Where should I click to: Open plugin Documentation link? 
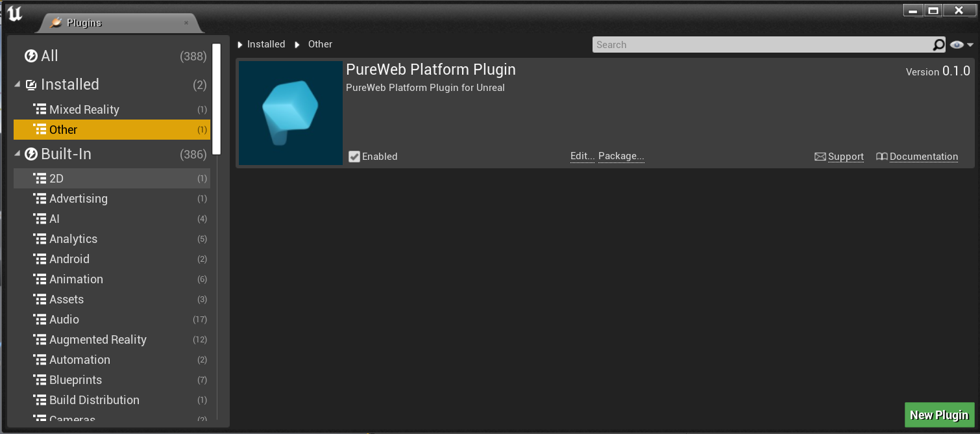pos(924,157)
